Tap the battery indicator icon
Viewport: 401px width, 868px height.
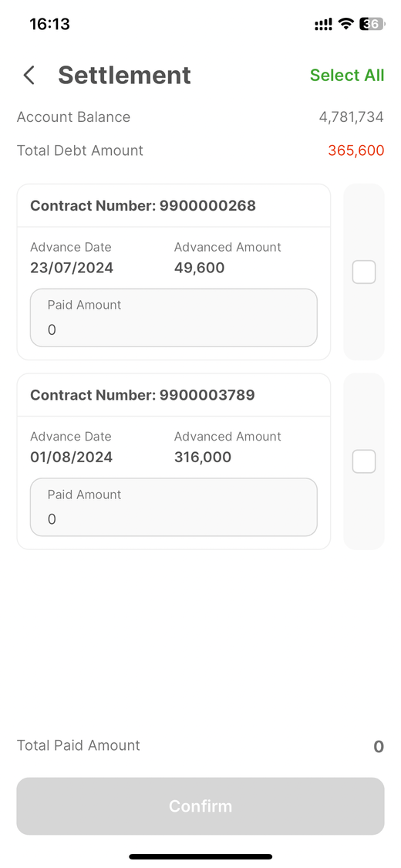click(372, 24)
